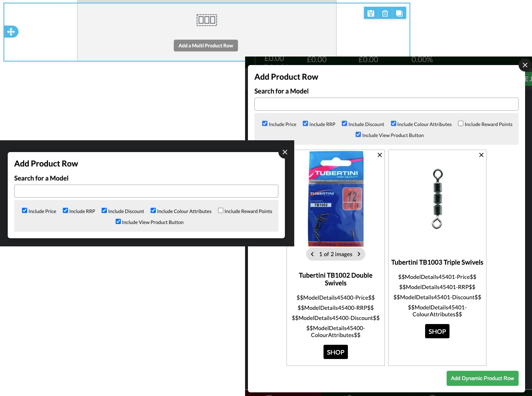Close the right Add Product Row dialog

click(x=525, y=65)
